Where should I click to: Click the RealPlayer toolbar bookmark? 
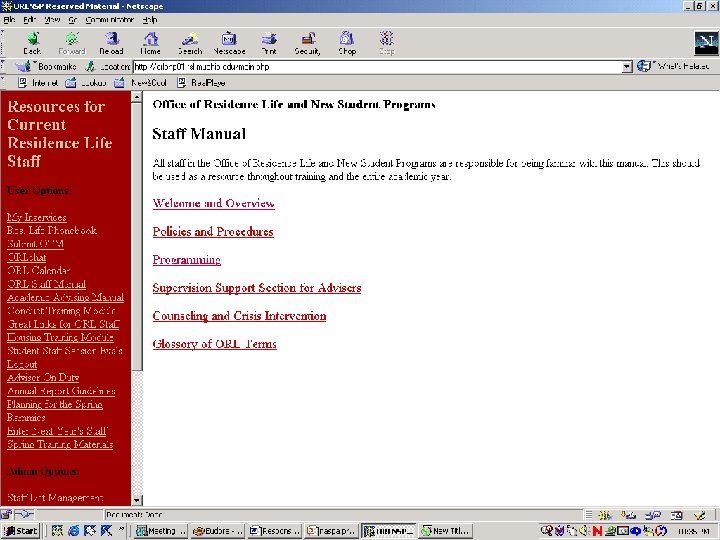[201, 83]
